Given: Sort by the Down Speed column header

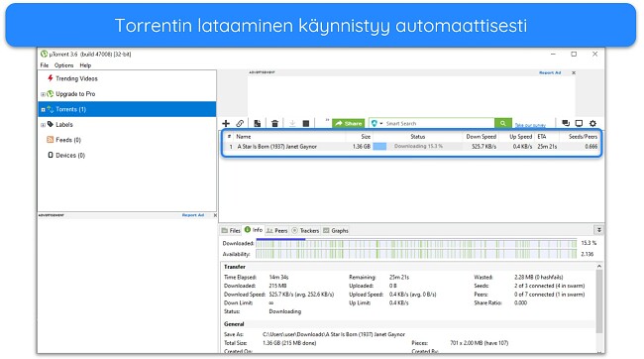Looking at the screenshot, I should click(481, 137).
